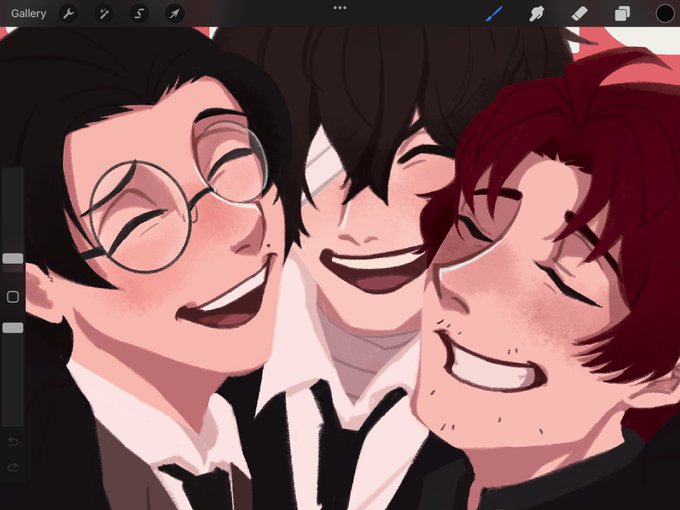This screenshot has width=680, height=510.
Task: Open the Actions wrench menu
Action: coord(68,14)
